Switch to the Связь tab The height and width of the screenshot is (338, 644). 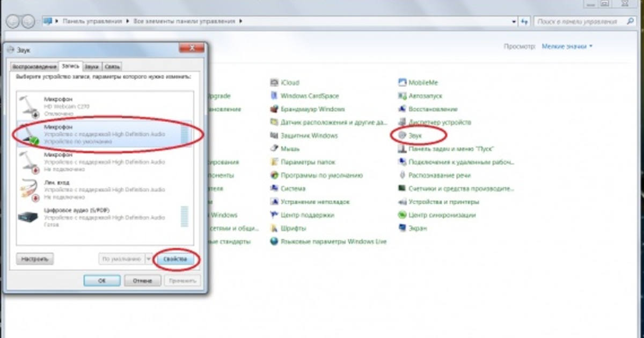[113, 67]
